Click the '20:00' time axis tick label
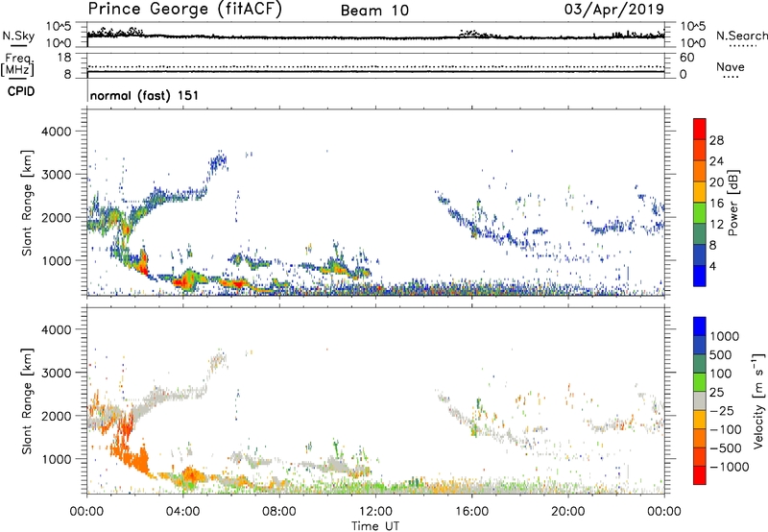This screenshot has height=532, width=768. pos(567,512)
